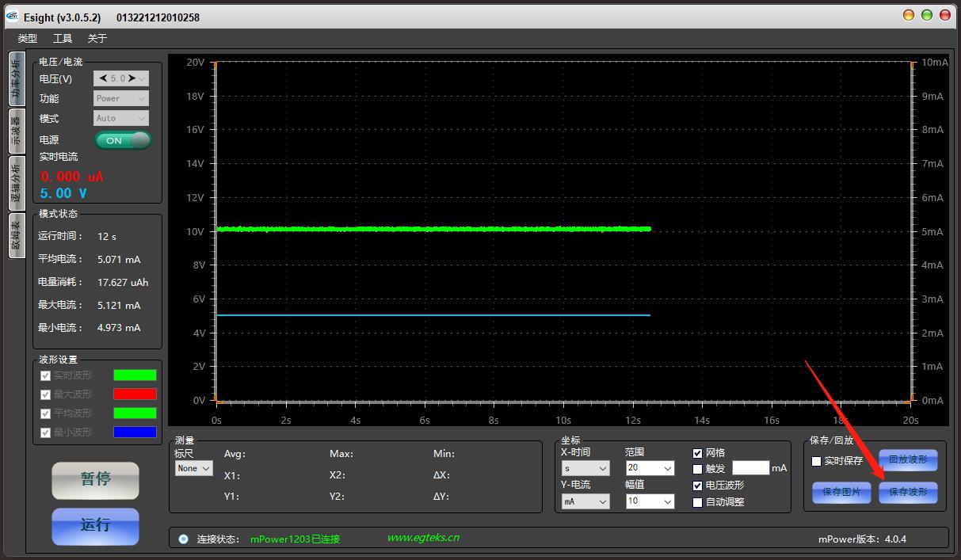Click the red 最大波形 color swatch

[135, 394]
